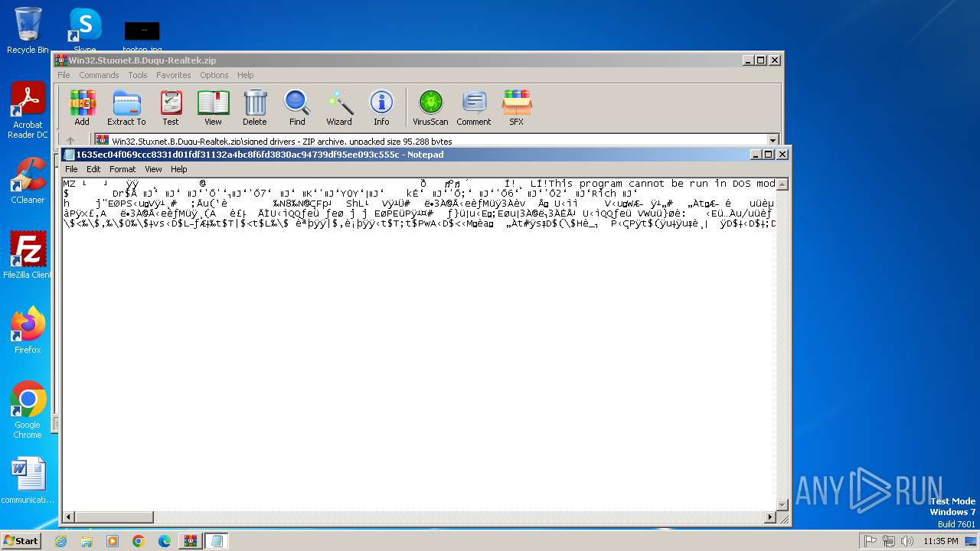Viewport: 980px width, 551px height.
Task: Maximize the Notepad window
Action: coord(768,155)
